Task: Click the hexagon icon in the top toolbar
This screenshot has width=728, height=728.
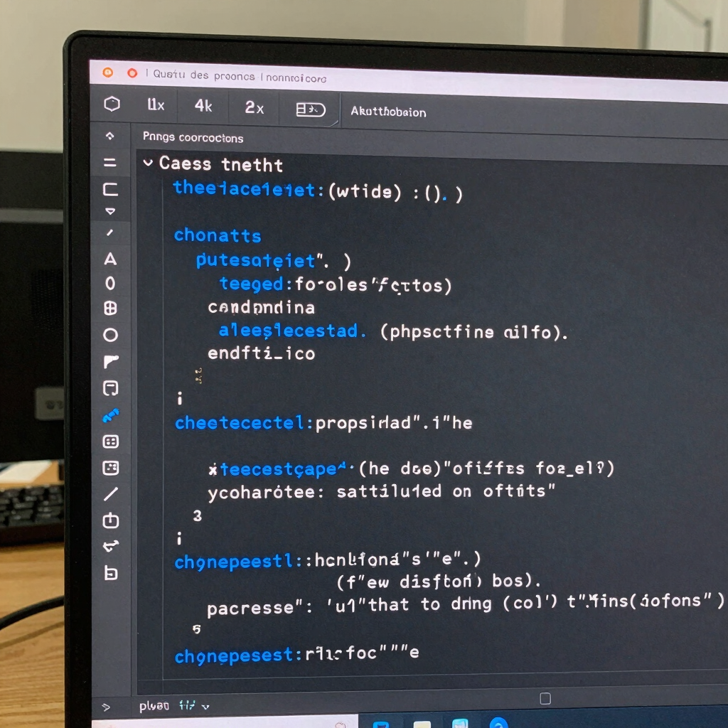Action: 112,104
